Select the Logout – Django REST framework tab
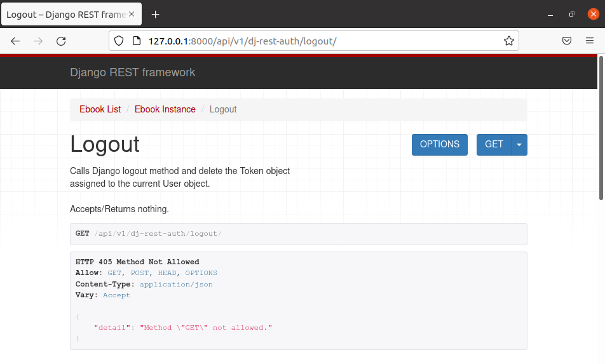This screenshot has width=605, height=364. (71, 14)
